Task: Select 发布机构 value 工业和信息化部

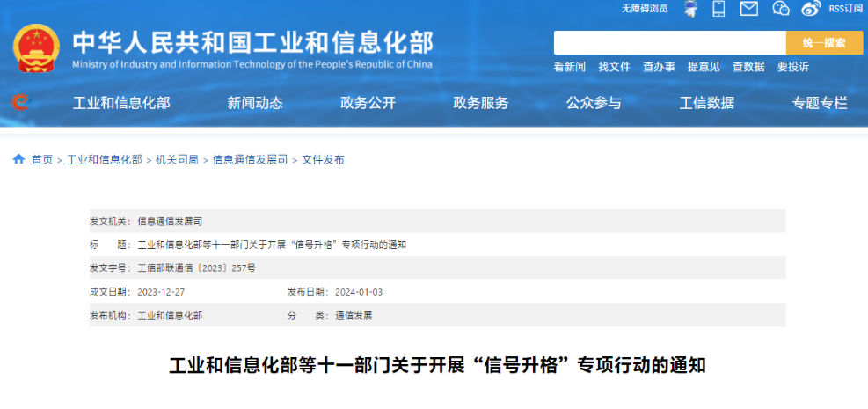Action: coord(170,316)
